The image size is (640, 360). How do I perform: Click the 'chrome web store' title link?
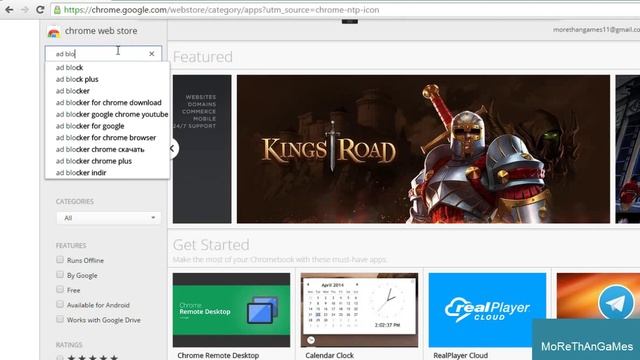[101, 31]
